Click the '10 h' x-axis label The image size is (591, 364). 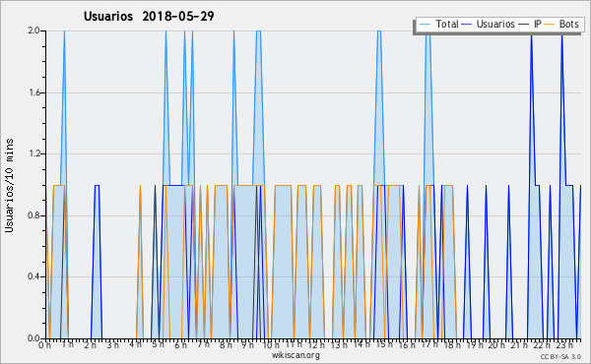pyautogui.click(x=272, y=345)
